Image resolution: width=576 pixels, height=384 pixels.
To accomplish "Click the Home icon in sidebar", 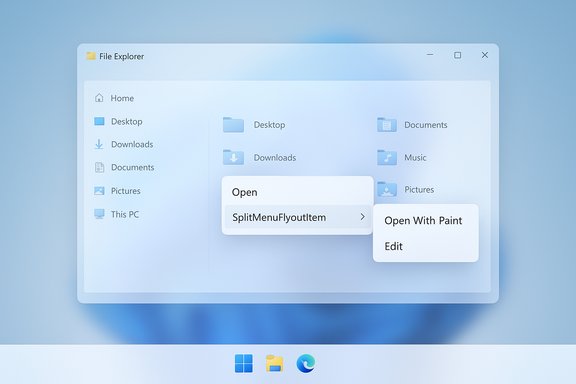I will (x=99, y=98).
